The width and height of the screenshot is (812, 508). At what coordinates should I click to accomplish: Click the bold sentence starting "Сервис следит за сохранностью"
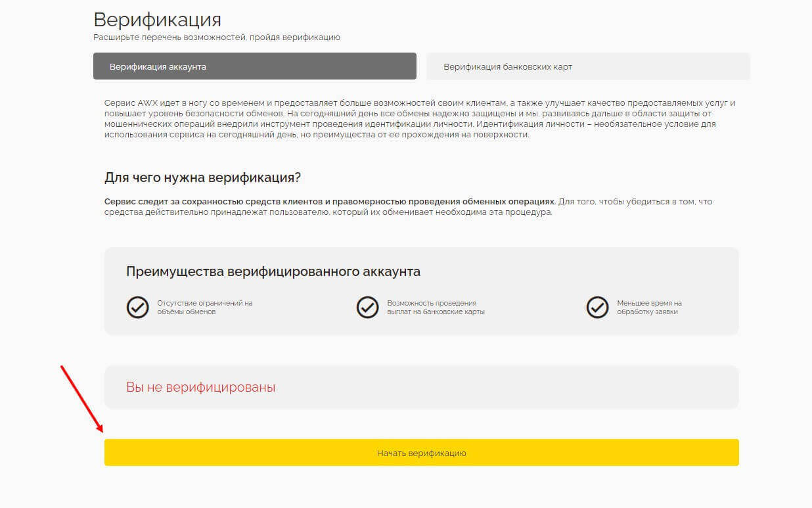tap(329, 202)
